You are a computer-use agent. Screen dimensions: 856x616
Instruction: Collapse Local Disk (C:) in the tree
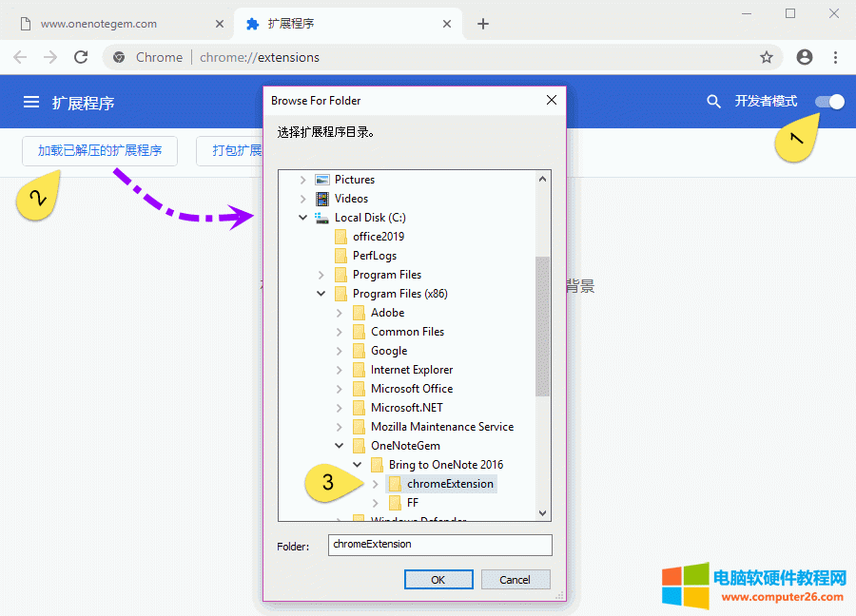302,217
